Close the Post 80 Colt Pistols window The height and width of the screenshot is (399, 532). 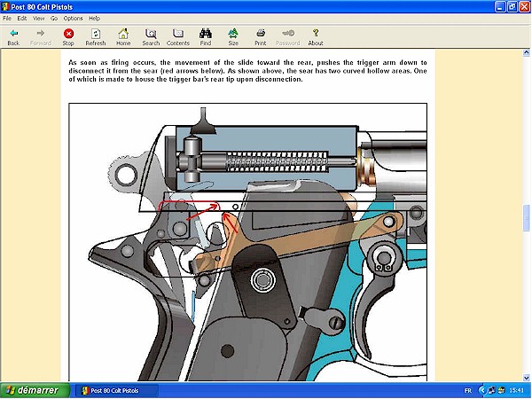[525, 7]
